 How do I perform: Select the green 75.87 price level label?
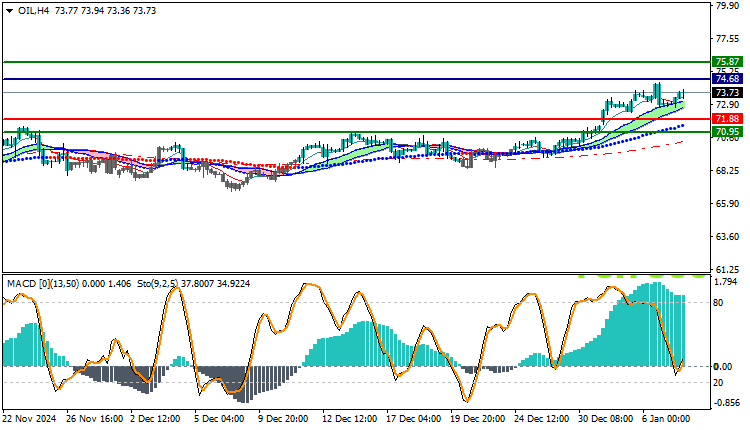click(x=727, y=62)
